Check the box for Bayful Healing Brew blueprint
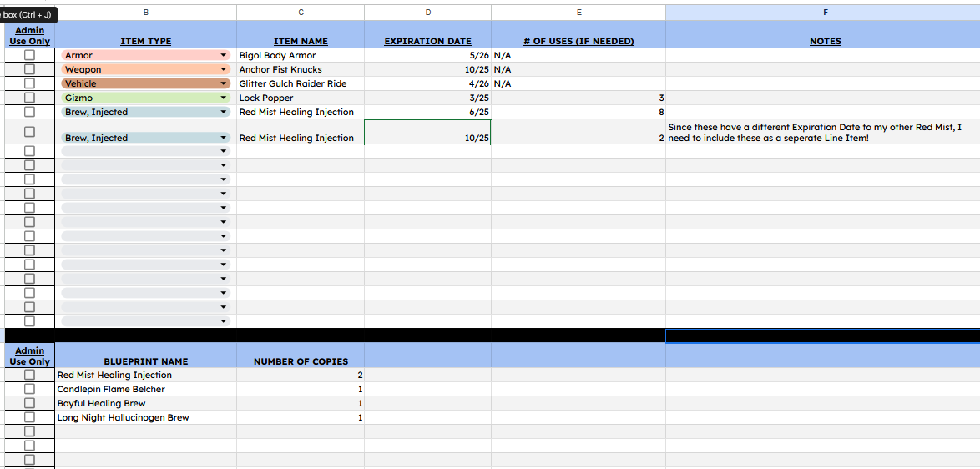Screen dimensions: 980x469 [x=29, y=403]
